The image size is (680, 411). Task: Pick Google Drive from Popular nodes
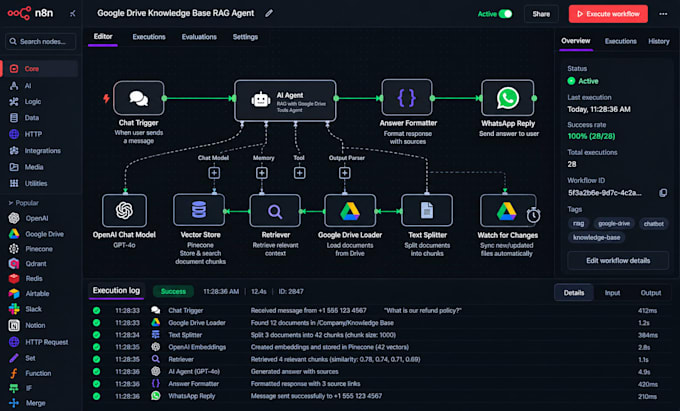(x=36, y=234)
